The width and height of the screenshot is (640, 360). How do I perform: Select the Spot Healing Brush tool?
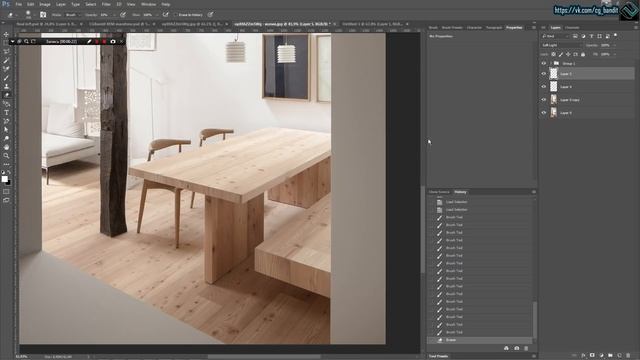[x=6, y=69]
